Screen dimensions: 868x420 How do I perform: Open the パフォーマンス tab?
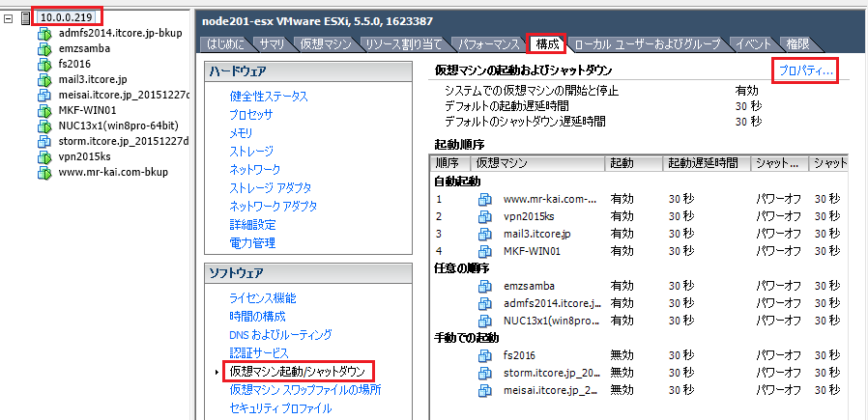tap(489, 44)
